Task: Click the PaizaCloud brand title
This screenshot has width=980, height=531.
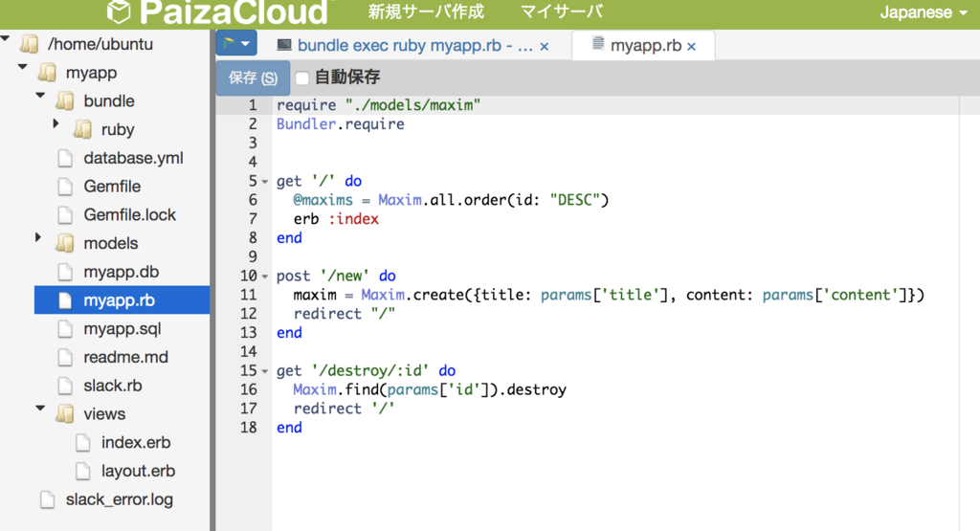Action: point(234,11)
